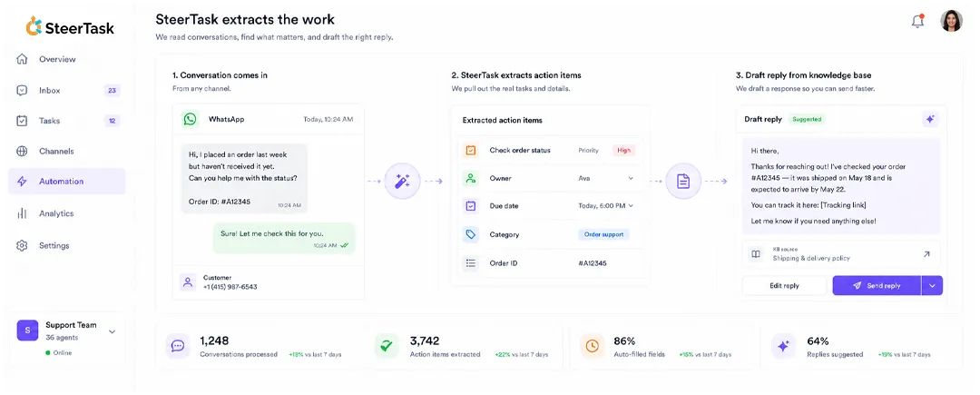Click the Due date calendar icon
This screenshot has width=980, height=395.
pyautogui.click(x=471, y=205)
